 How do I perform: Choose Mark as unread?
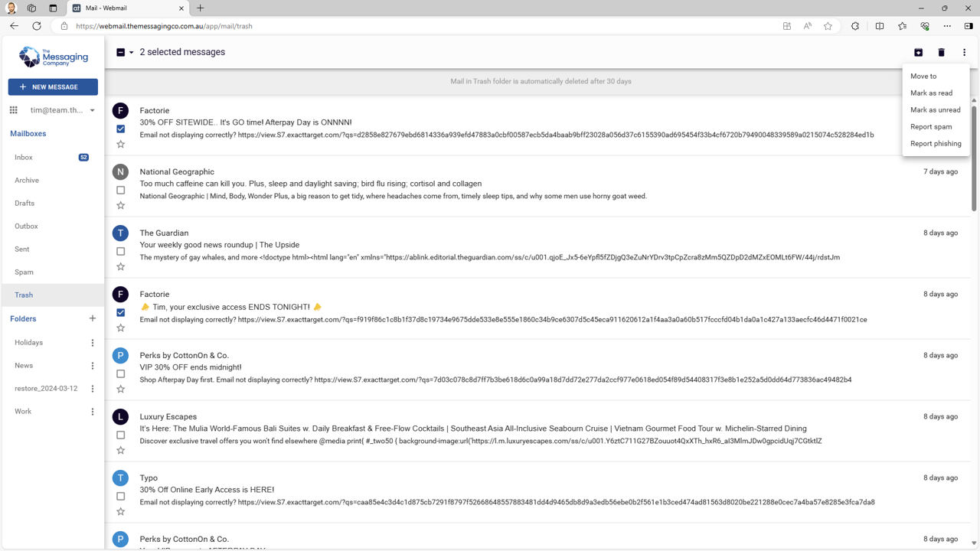click(x=936, y=110)
